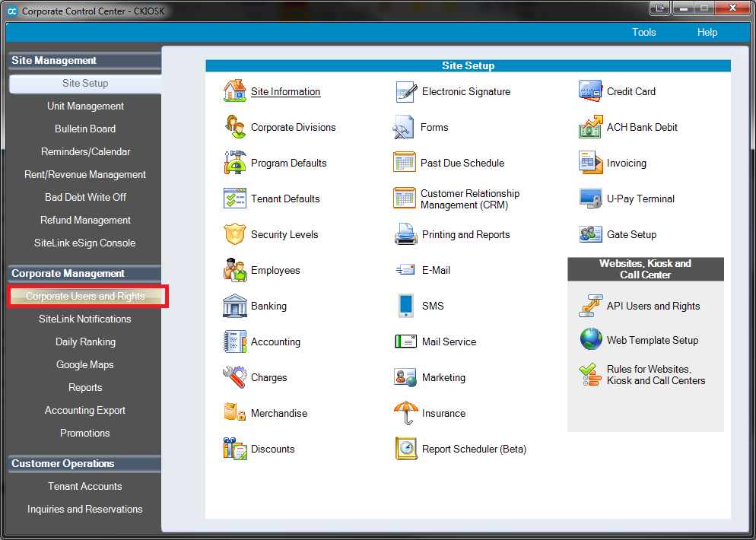Launch SiteLink eSign Console
The image size is (756, 540).
coord(85,243)
